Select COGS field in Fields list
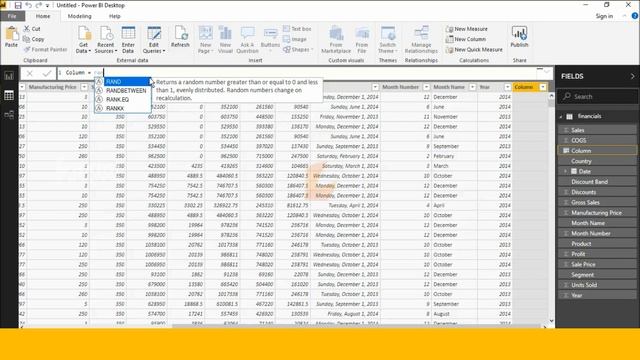Viewport: 640px width, 360px height. tap(597, 140)
